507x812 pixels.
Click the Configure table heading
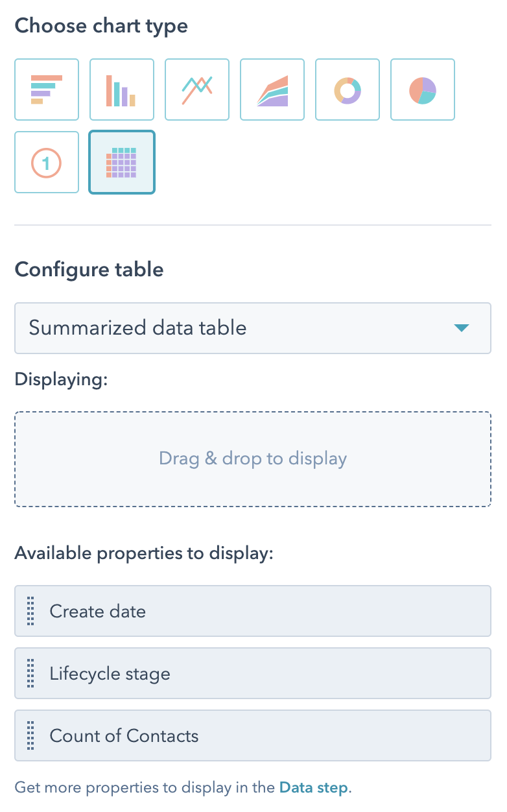pyautogui.click(x=89, y=270)
